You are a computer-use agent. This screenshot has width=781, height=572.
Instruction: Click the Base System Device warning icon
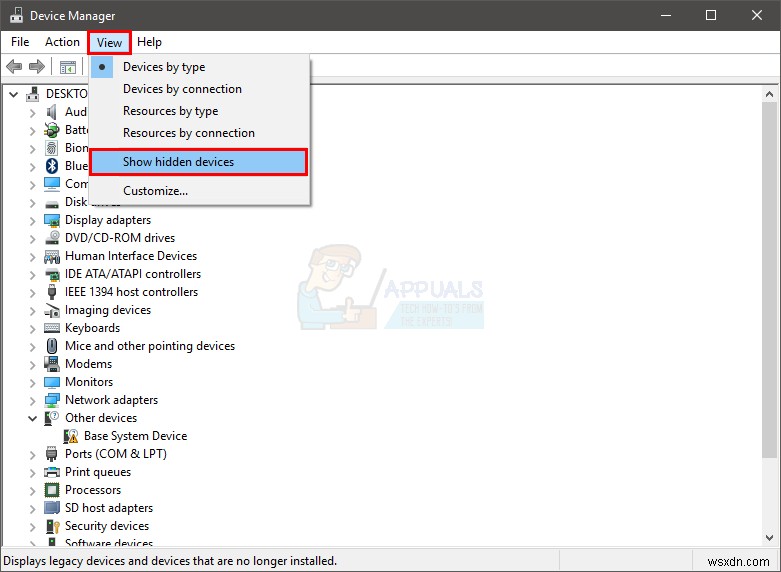(71, 436)
